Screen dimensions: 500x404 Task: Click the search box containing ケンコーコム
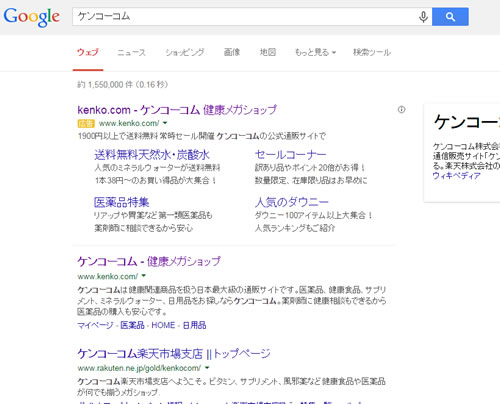point(252,17)
